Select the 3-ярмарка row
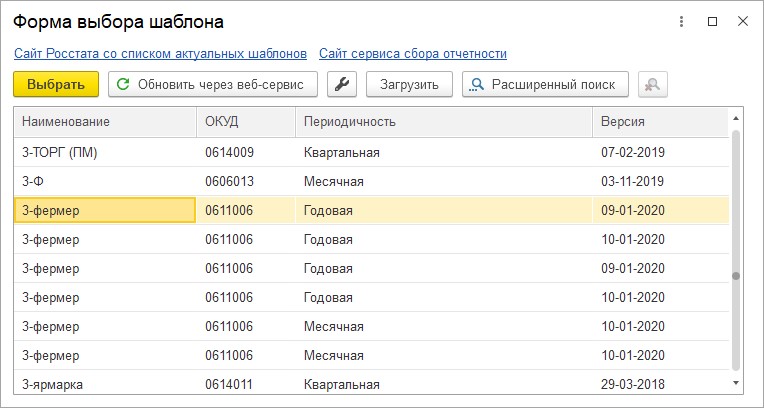 (371, 384)
